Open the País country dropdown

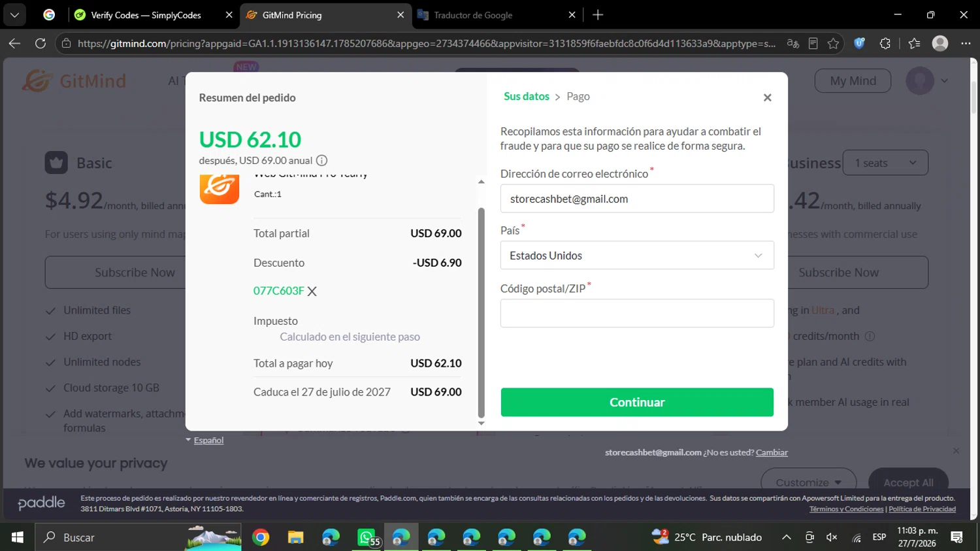pyautogui.click(x=637, y=256)
